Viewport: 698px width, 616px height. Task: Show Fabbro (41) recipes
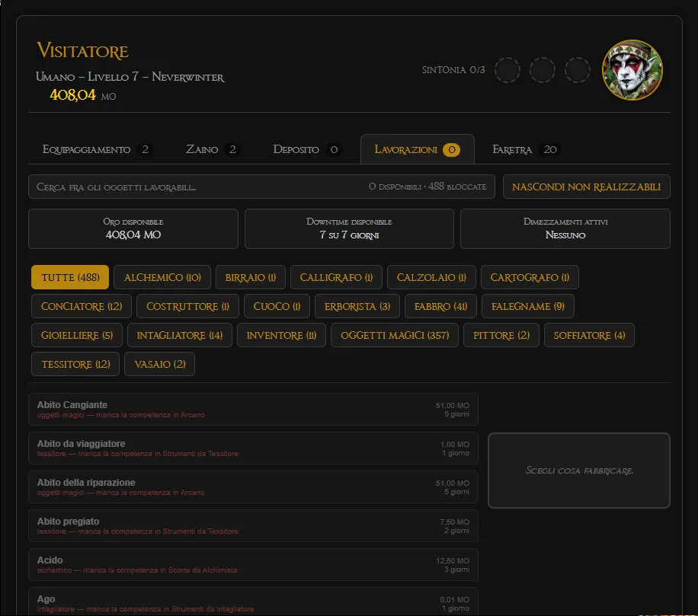(440, 306)
